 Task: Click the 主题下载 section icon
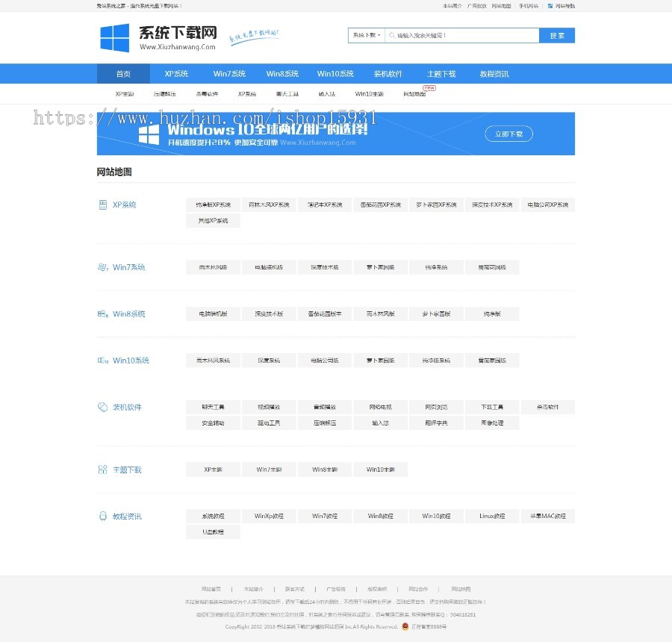pyautogui.click(x=103, y=470)
